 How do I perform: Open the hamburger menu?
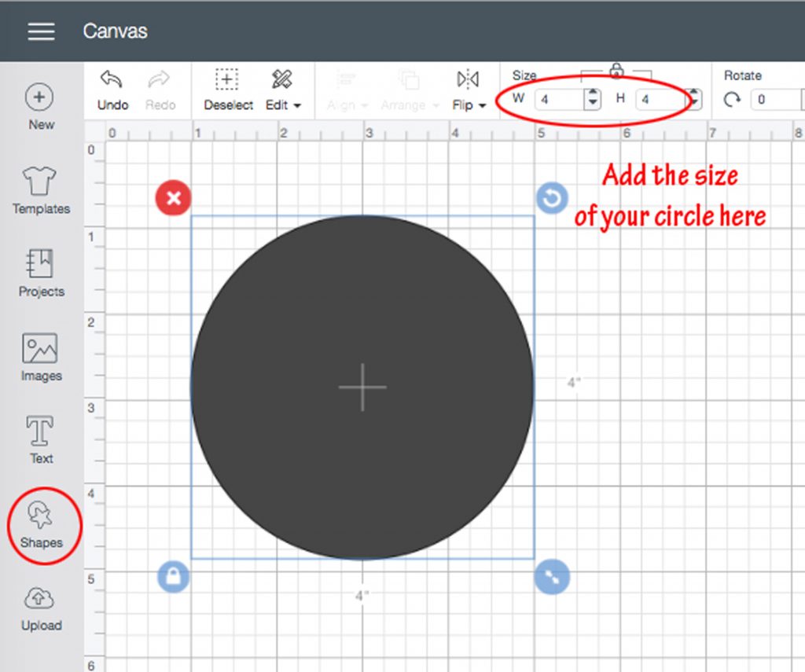pos(41,31)
